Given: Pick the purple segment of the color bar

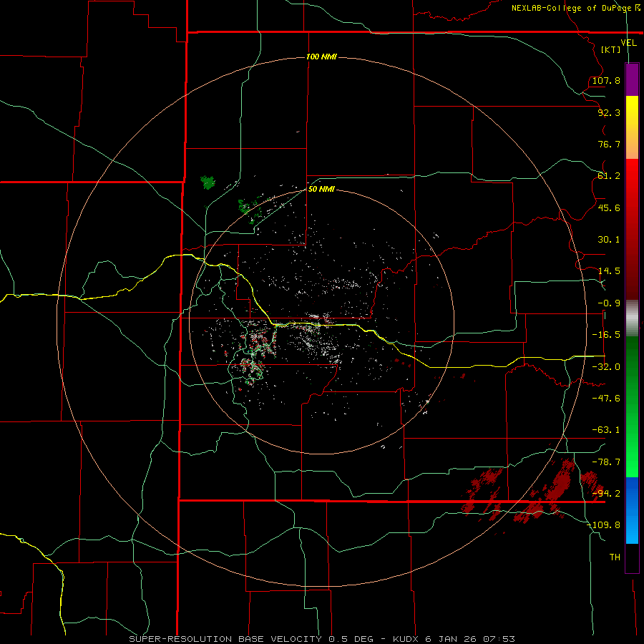Looking at the screenshot, I should pos(632,79).
